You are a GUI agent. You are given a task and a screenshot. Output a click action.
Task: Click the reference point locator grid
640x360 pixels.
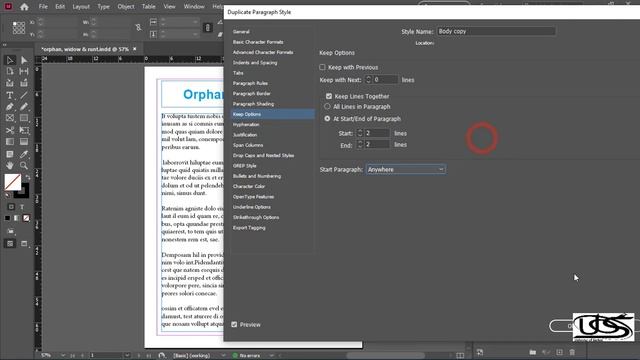[19, 28]
